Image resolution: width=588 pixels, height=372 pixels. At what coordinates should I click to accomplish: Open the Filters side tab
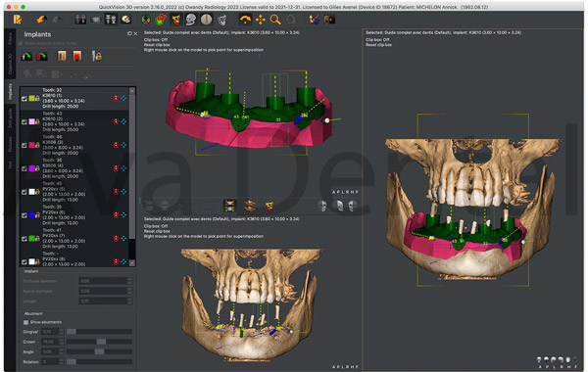[10, 39]
